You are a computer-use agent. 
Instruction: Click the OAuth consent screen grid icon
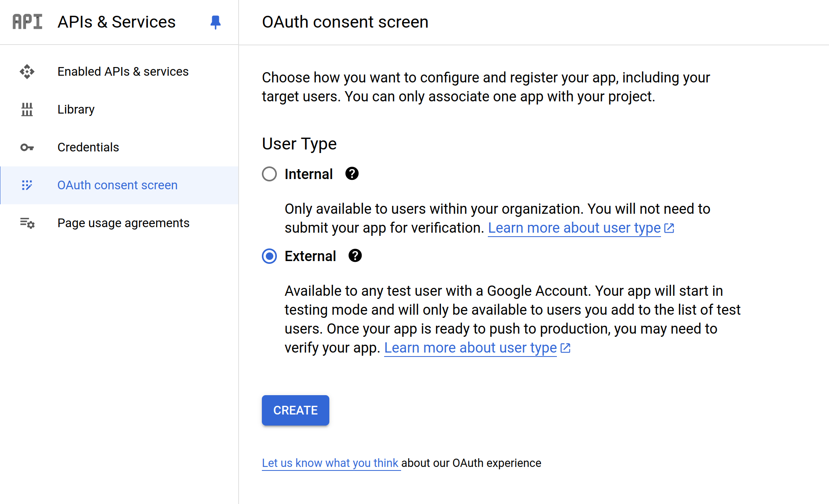(x=26, y=185)
